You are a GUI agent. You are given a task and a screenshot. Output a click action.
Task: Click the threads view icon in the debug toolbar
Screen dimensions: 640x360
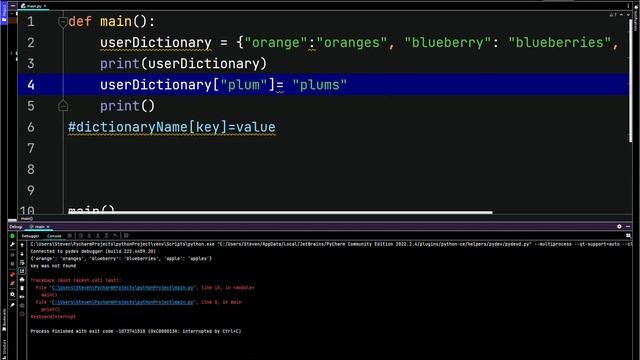[70, 236]
